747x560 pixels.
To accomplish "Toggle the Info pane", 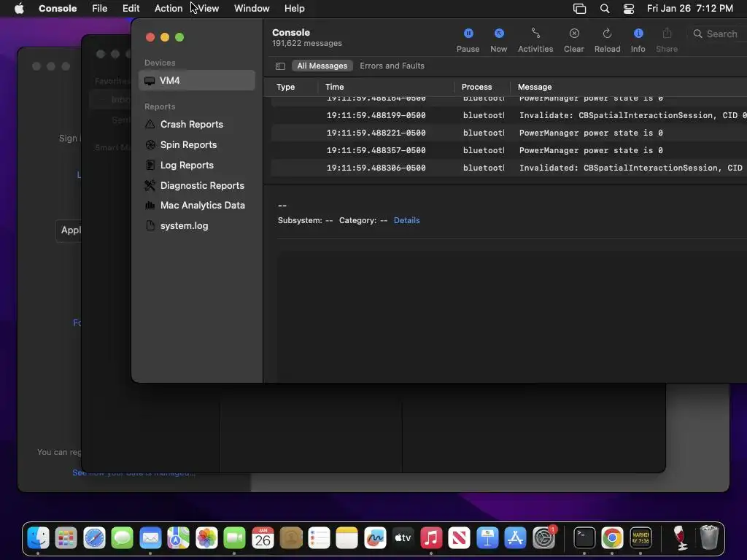I will 638,40.
